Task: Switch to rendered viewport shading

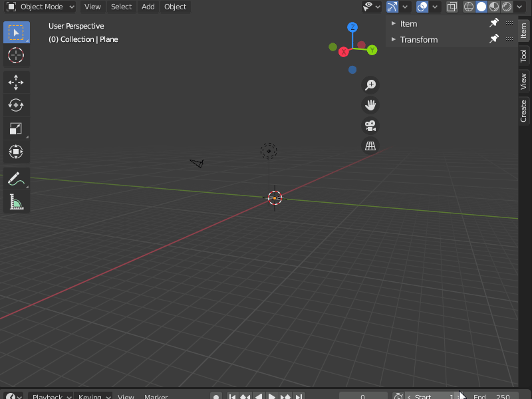Action: click(505, 7)
